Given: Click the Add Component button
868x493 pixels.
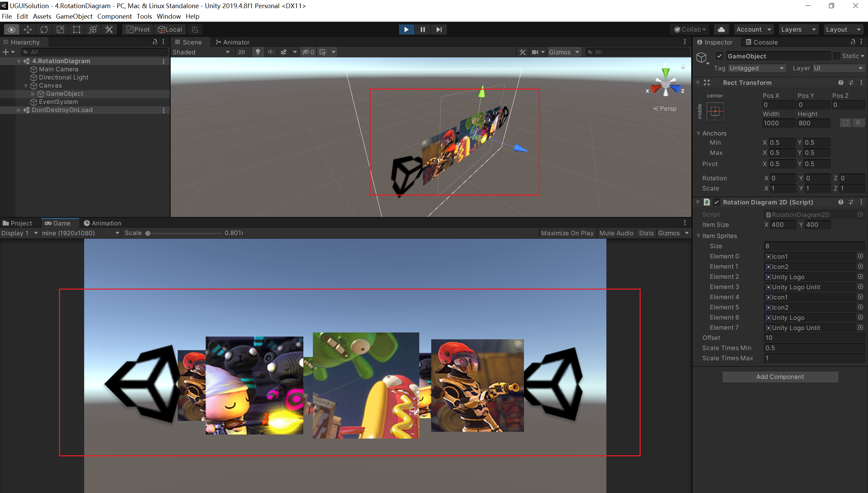Looking at the screenshot, I should click(780, 377).
